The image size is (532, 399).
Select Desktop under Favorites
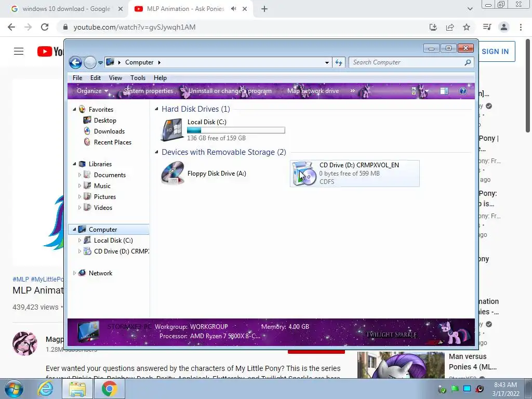click(105, 121)
